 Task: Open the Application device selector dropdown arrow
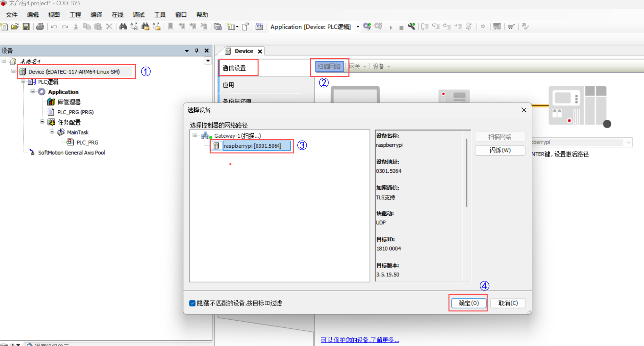[x=358, y=27]
